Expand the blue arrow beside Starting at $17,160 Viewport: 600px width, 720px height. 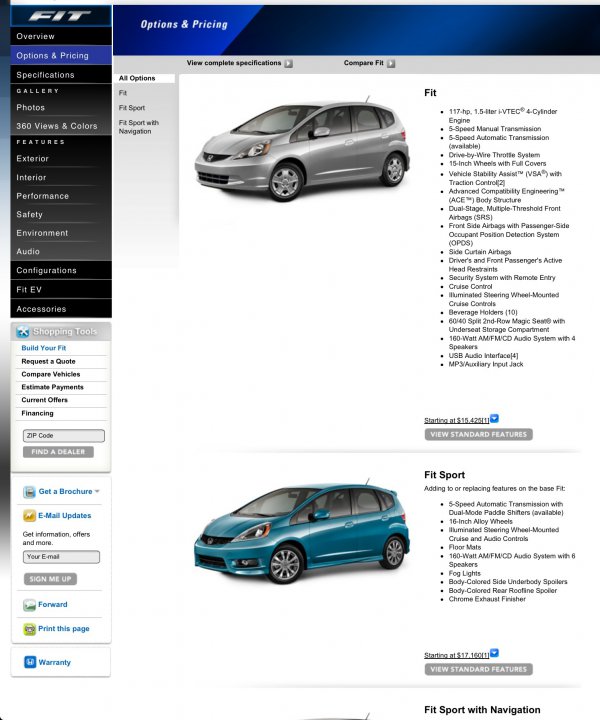(494, 653)
